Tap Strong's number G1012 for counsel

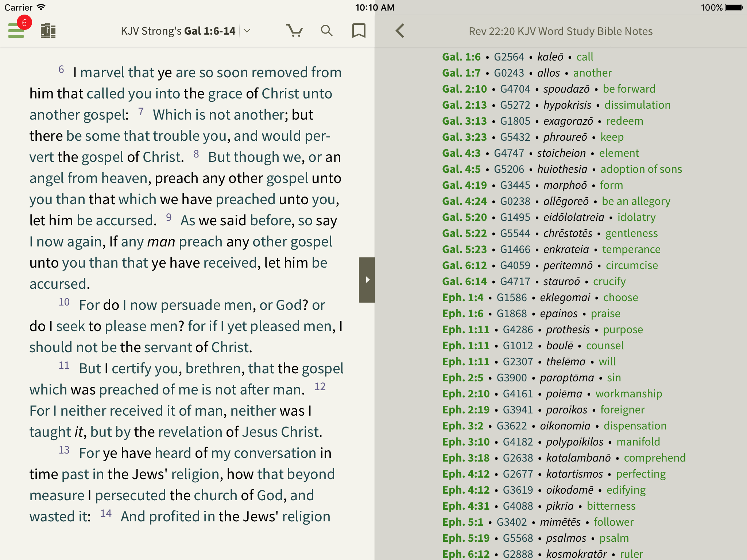pos(518,346)
